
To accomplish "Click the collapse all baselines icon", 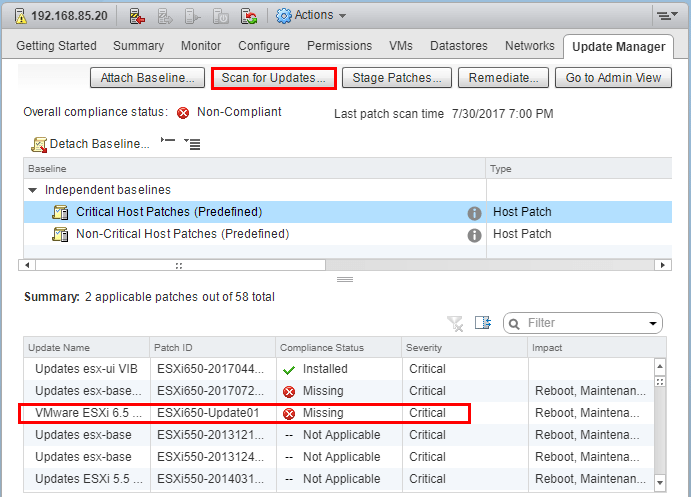I will tap(167, 141).
